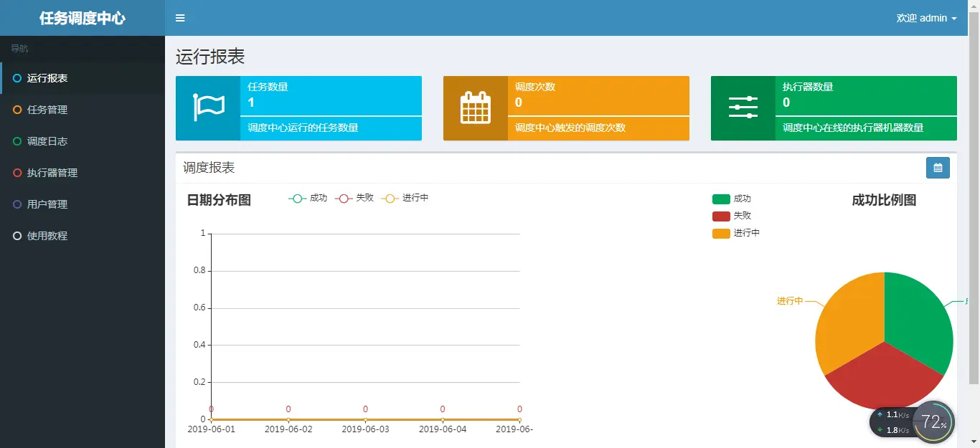
Task: Toggle the 进行中 series in the line chart legend
Action: point(405,198)
